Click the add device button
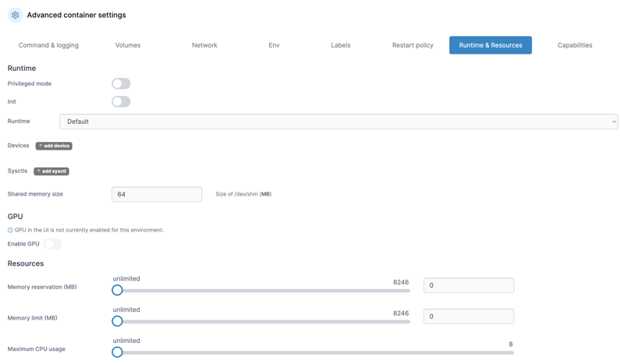The image size is (620, 364). tap(54, 146)
